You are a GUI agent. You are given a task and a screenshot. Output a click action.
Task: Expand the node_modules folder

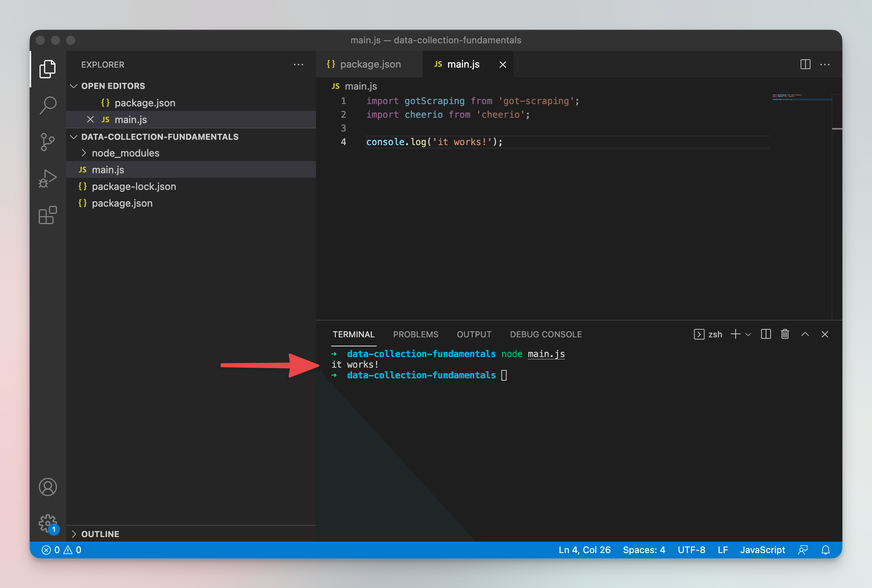pos(84,153)
